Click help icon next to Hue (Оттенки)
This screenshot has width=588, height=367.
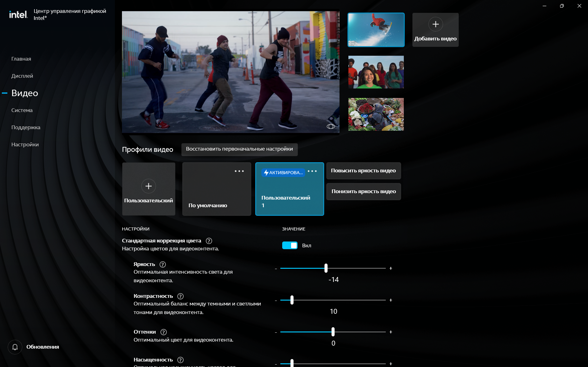tap(164, 332)
